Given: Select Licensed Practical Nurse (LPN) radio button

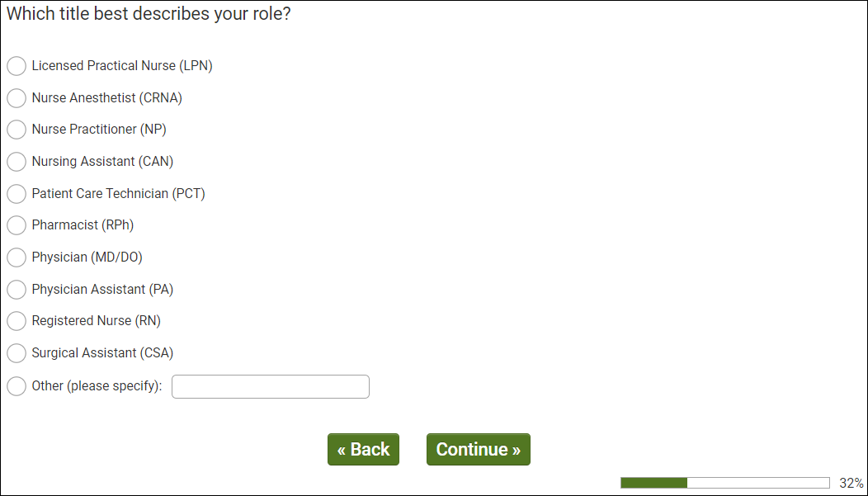Looking at the screenshot, I should [x=17, y=66].
